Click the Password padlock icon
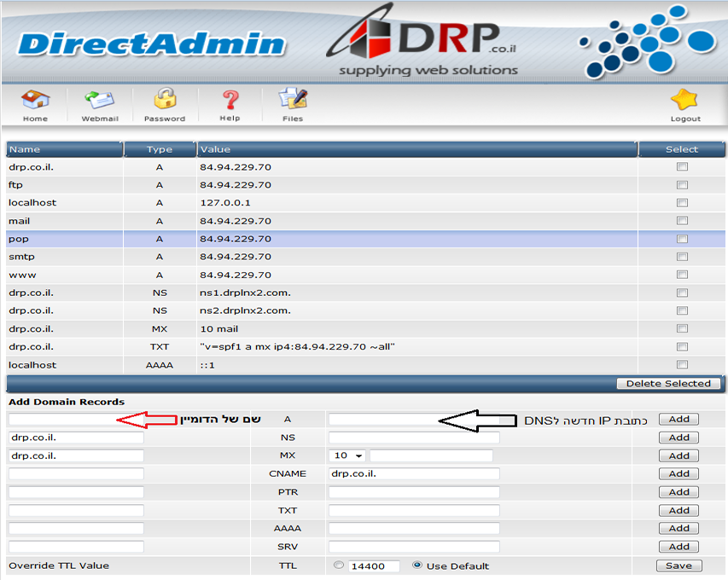The width and height of the screenshot is (728, 580). pyautogui.click(x=165, y=101)
